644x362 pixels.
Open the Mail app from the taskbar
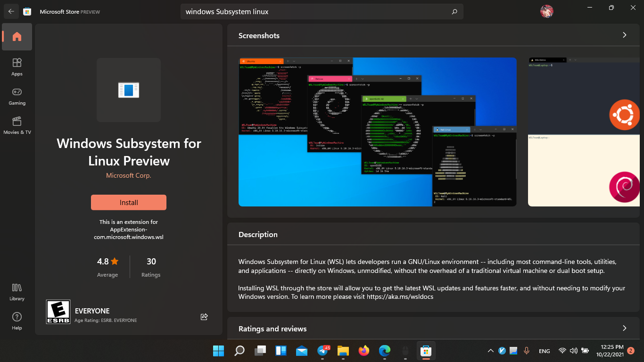(x=302, y=351)
